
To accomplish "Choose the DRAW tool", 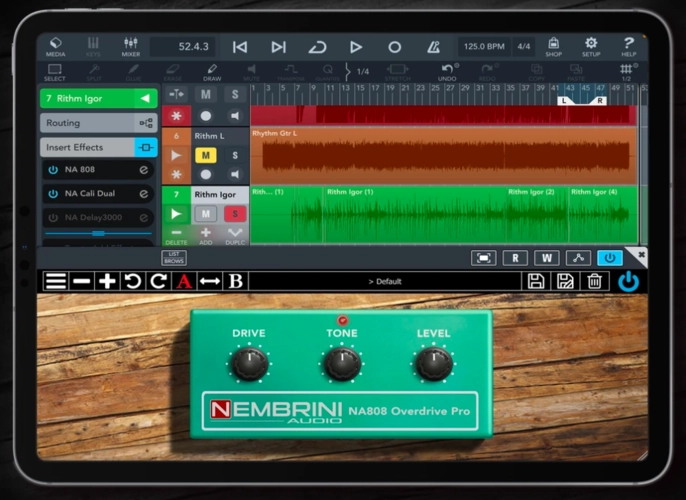I will click(x=212, y=72).
